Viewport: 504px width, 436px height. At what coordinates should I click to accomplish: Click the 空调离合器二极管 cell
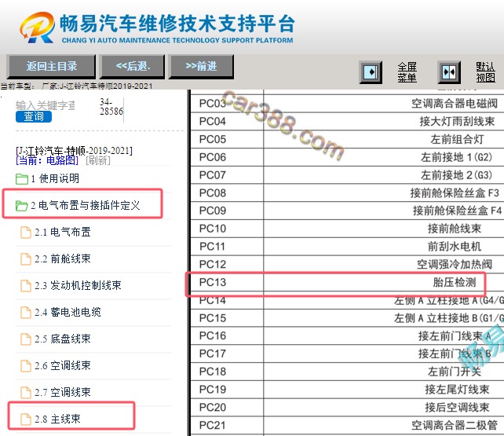(455, 425)
